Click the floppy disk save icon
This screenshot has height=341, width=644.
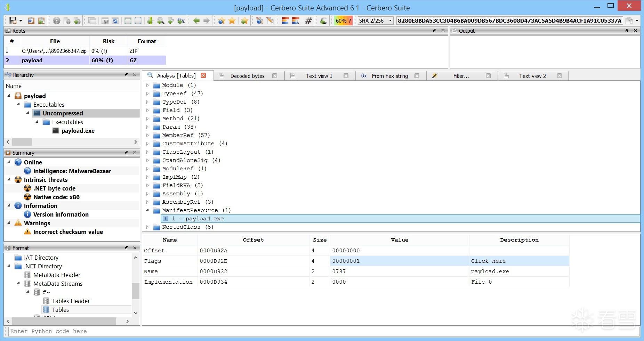(13, 21)
